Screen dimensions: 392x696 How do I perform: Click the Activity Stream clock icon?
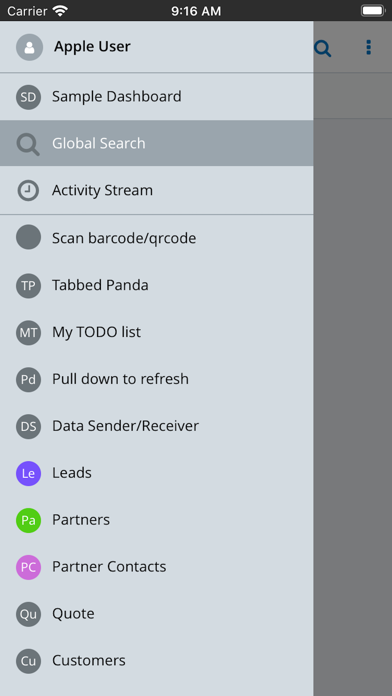[28, 190]
